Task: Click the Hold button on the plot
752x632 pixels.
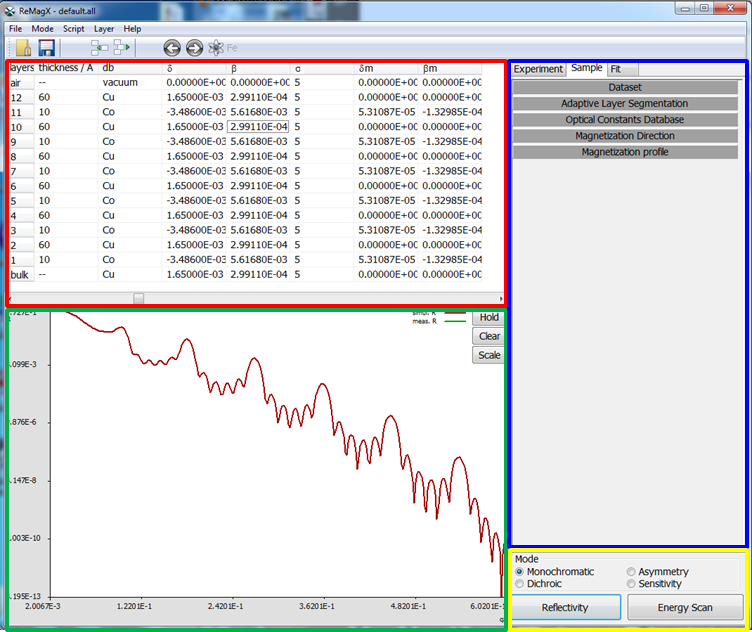Action: pos(488,318)
